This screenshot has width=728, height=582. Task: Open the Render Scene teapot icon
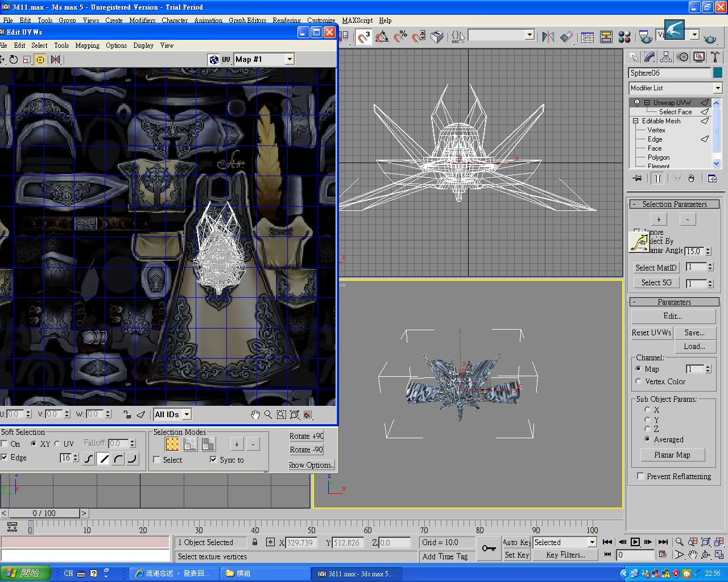645,37
